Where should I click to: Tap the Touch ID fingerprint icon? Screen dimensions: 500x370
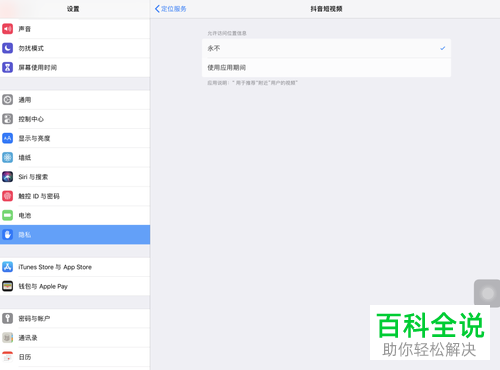click(8, 196)
